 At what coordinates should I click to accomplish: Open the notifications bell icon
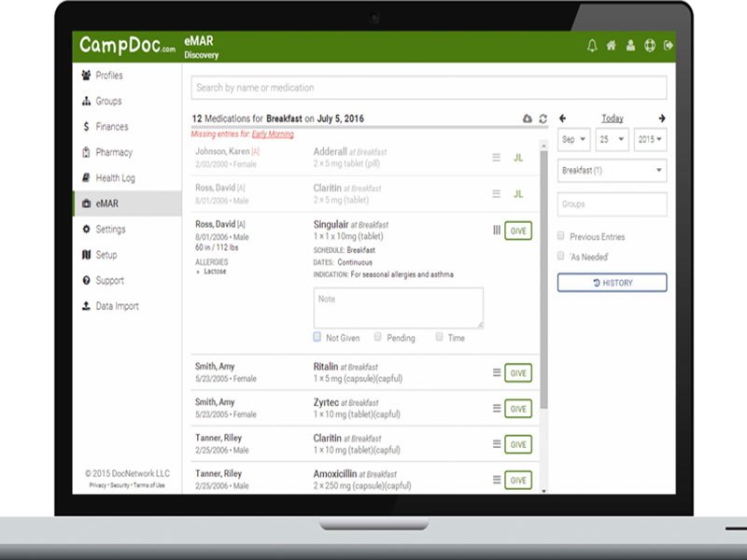pos(592,46)
